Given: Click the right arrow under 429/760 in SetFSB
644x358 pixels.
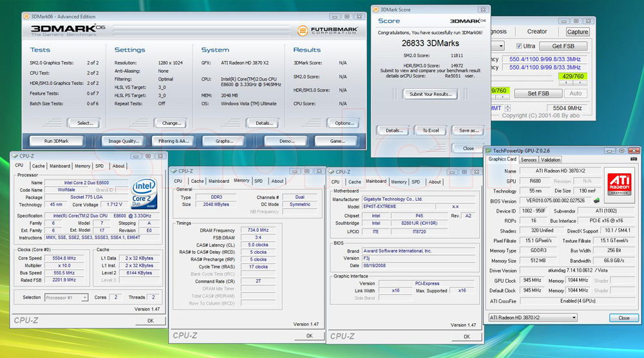Looking at the screenshot, I should pyautogui.click(x=580, y=83).
